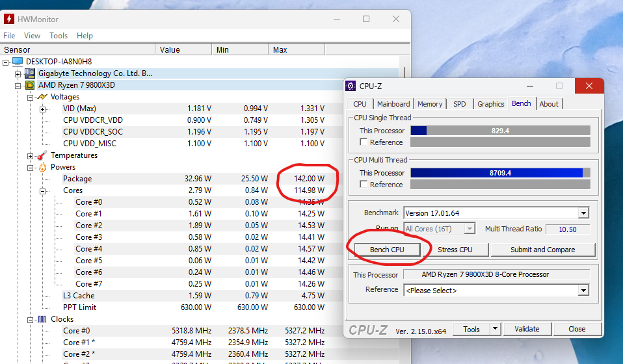The width and height of the screenshot is (623, 364).
Task: Click the HWMonitor lightning bolt app icon
Action: [x=8, y=19]
